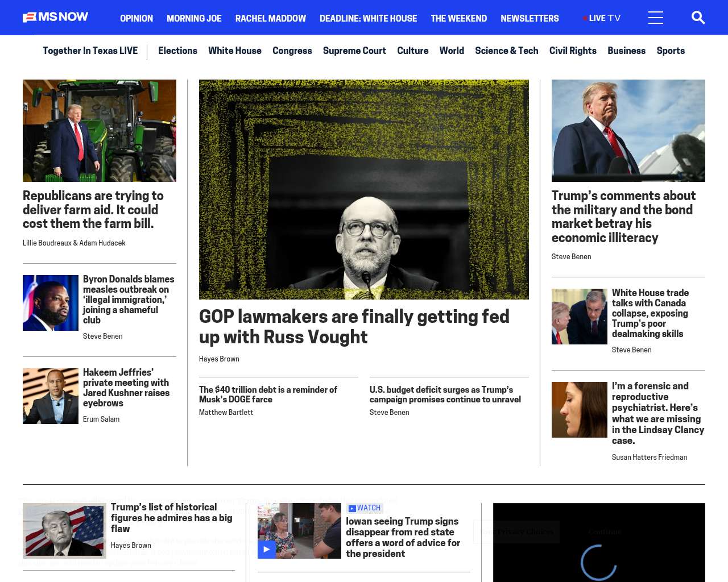Open Lindsay Clancy case thumbnail
Screen dimensions: 728x582
pyautogui.click(x=580, y=410)
